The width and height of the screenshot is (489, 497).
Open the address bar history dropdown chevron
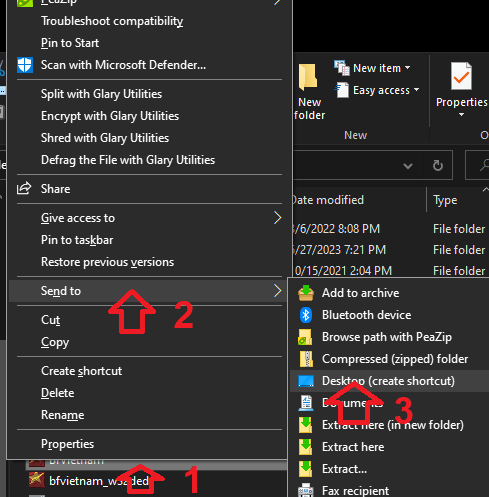coord(408,165)
